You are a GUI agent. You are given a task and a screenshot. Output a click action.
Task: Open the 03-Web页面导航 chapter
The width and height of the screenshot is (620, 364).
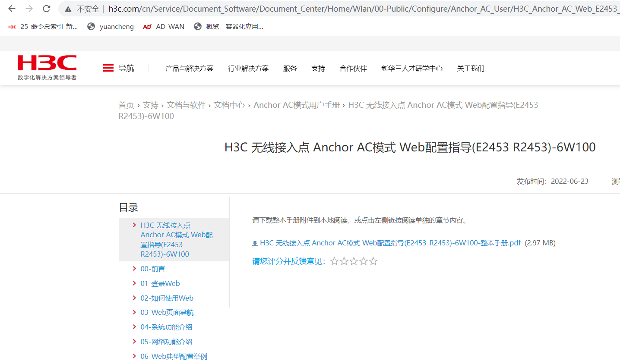point(167,313)
